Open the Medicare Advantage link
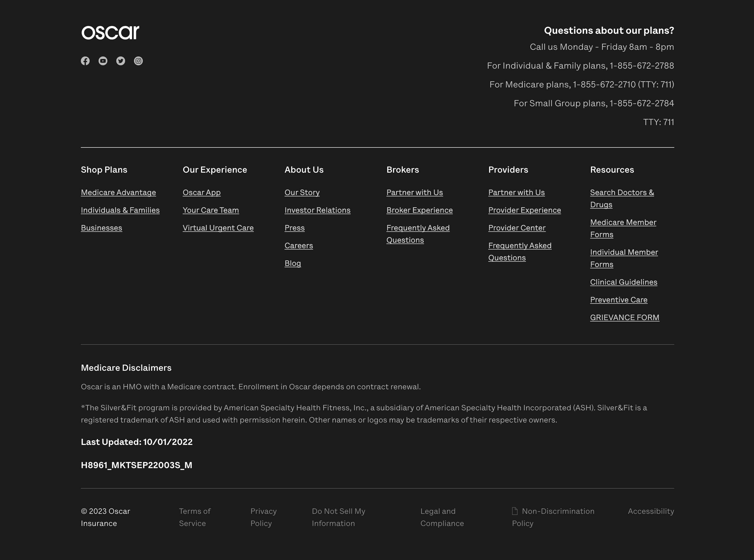 point(118,193)
